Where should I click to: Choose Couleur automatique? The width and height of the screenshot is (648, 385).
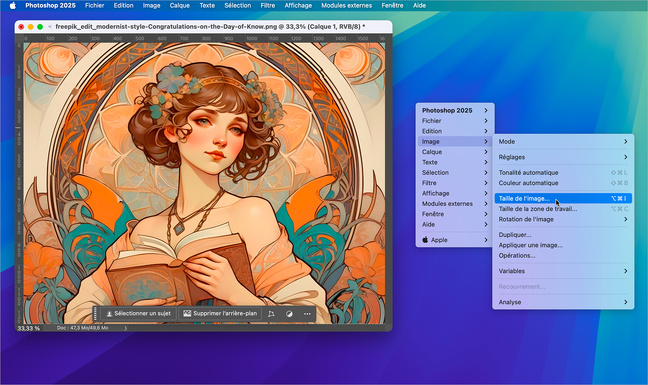563,183
